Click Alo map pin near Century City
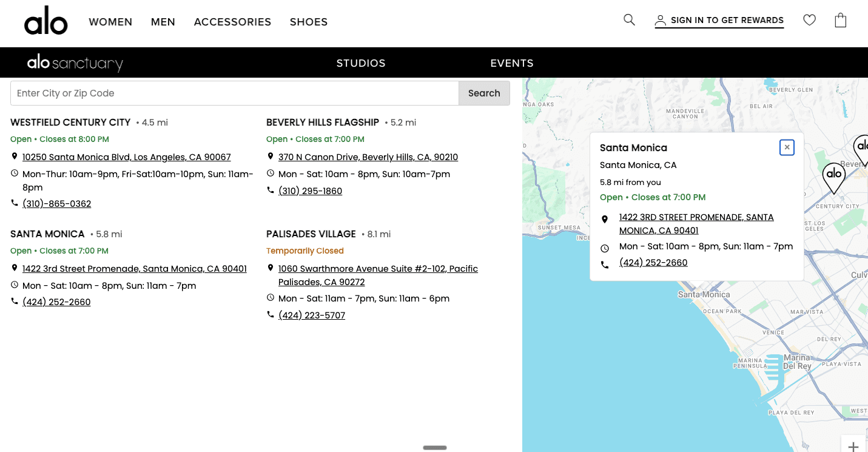This screenshot has width=868, height=452. tap(834, 178)
